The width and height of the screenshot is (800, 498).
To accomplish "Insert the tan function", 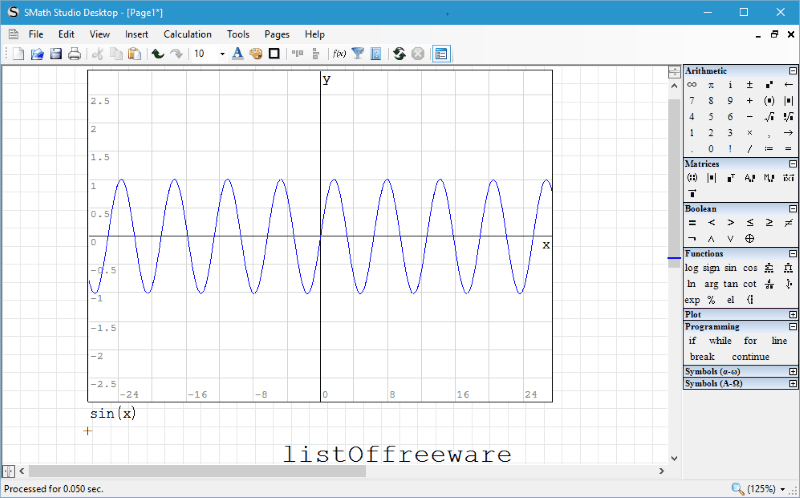I will click(730, 284).
